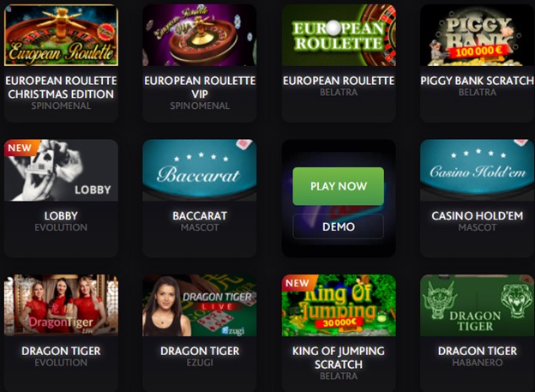Open European Roulette Christmas Edition thumbnail

click(61, 35)
